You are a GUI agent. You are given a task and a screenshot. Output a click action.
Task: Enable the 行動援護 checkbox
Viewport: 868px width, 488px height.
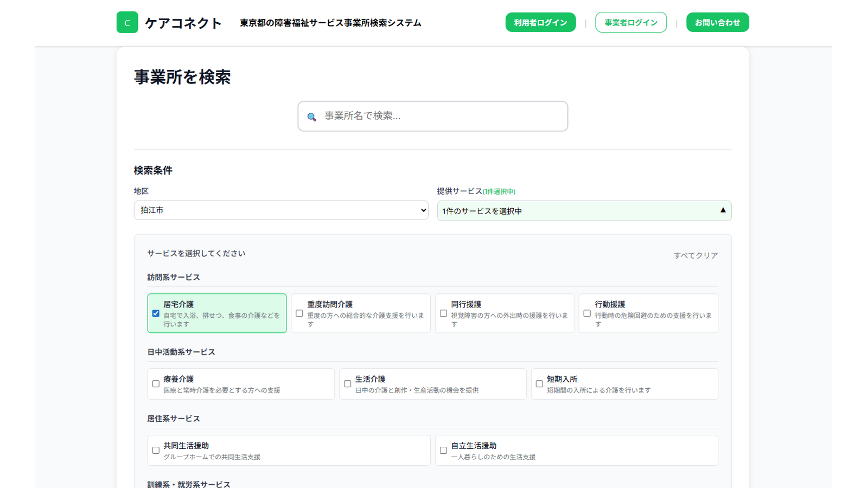pyautogui.click(x=587, y=313)
